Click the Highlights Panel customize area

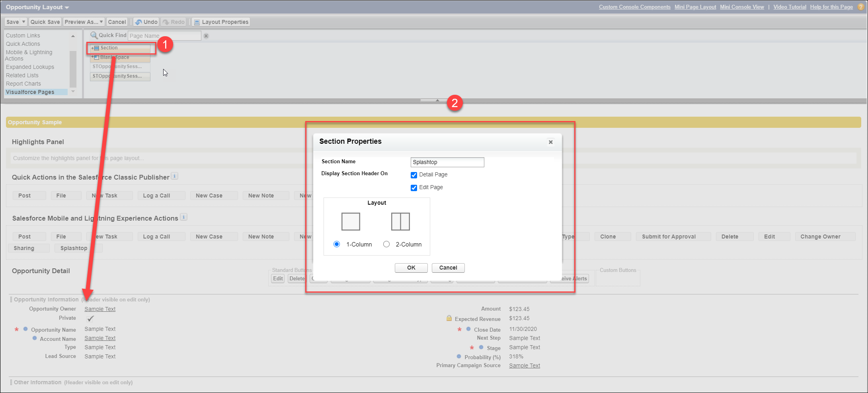click(433, 158)
